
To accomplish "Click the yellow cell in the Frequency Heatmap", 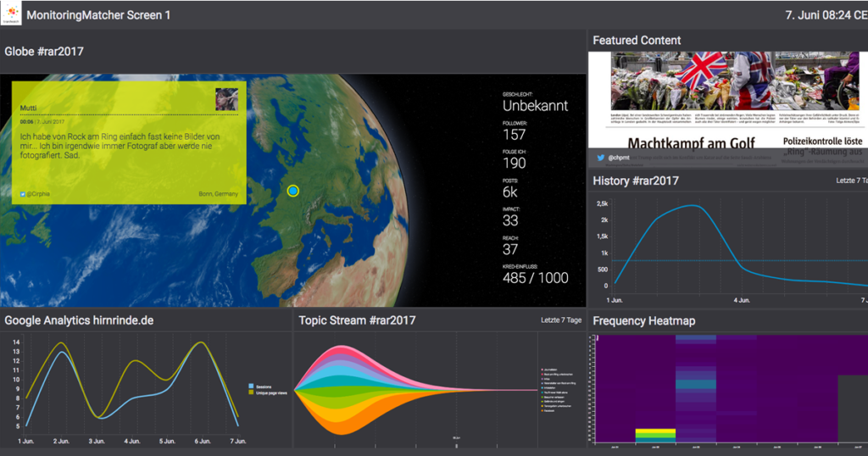I will (x=655, y=431).
